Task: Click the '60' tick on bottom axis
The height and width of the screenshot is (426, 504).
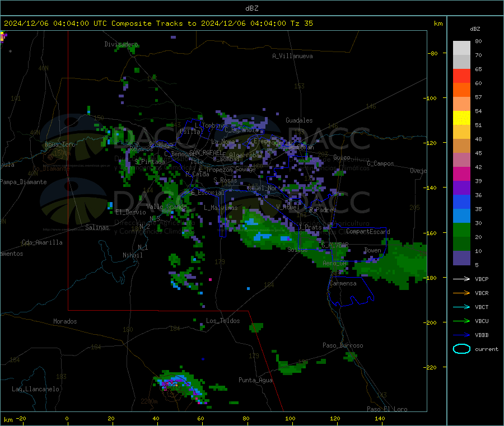Action: (200, 418)
